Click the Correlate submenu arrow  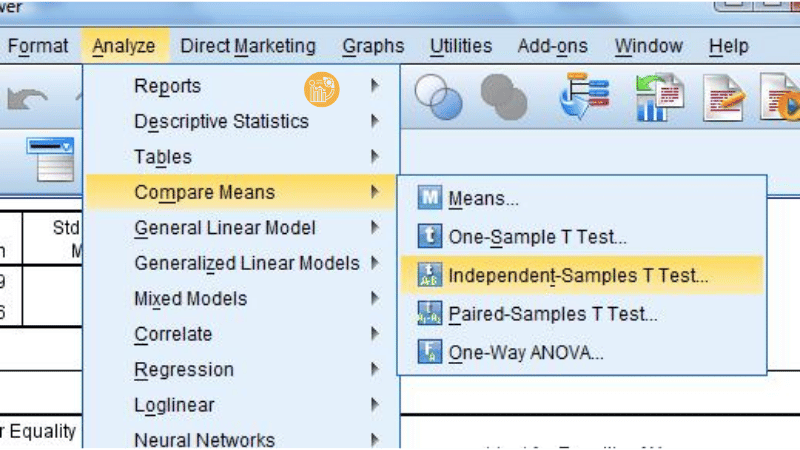(x=375, y=334)
